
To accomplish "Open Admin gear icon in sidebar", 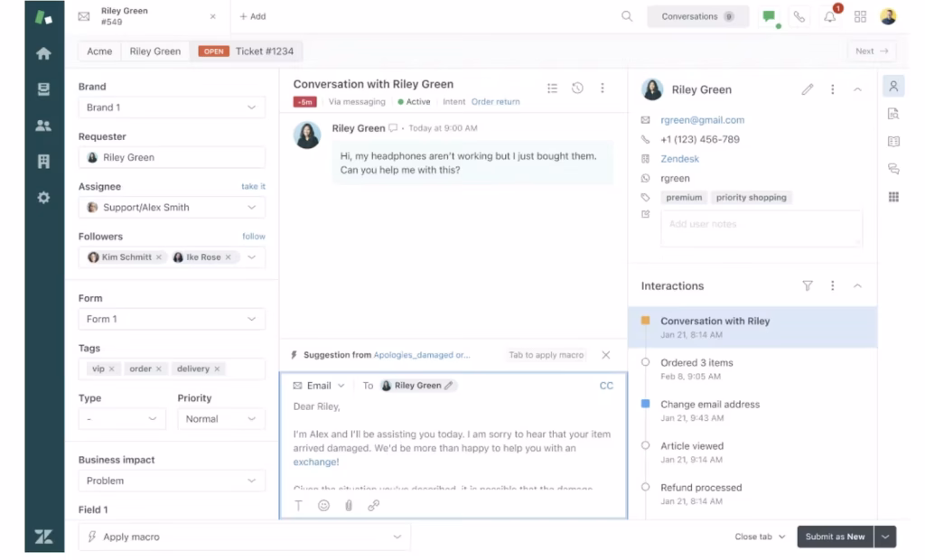I will (43, 198).
